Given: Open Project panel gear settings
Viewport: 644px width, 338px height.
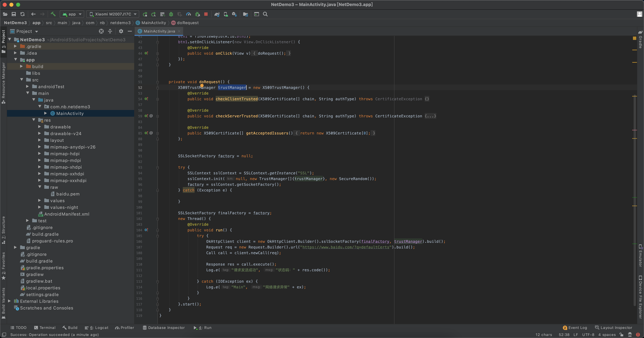Looking at the screenshot, I should [121, 31].
